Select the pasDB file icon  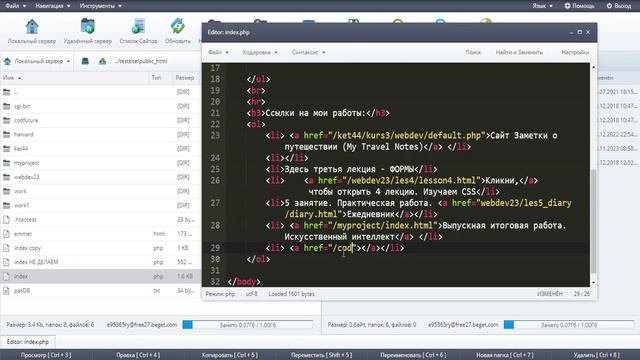[x=7, y=291]
